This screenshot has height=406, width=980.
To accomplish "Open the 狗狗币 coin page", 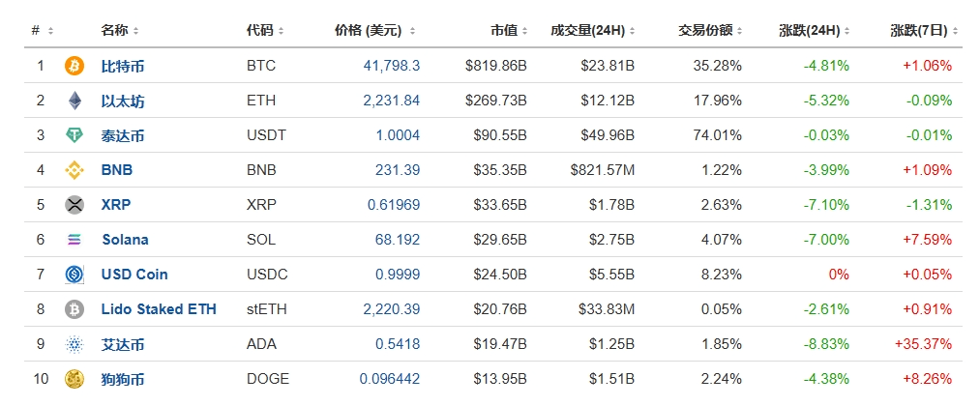I will pyautogui.click(x=123, y=379).
